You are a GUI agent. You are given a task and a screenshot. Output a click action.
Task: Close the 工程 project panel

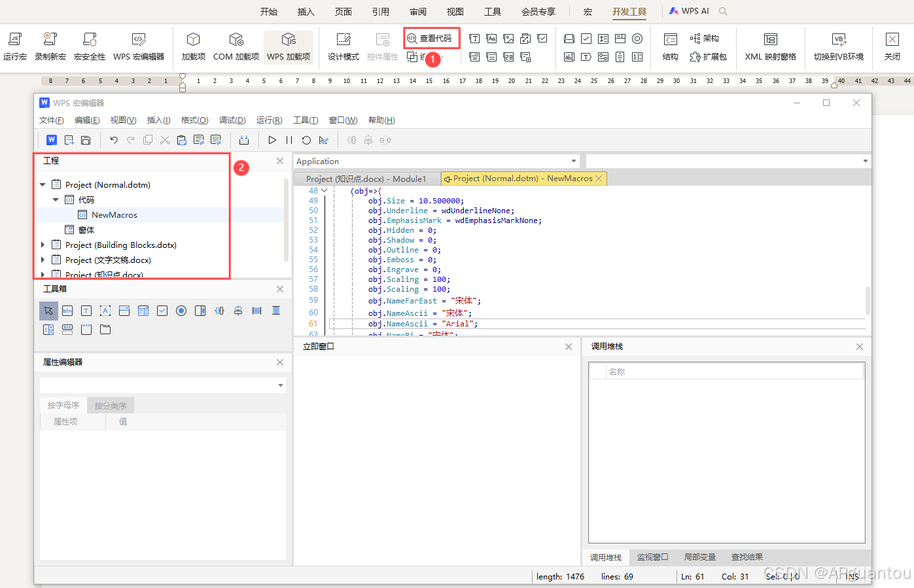click(280, 161)
